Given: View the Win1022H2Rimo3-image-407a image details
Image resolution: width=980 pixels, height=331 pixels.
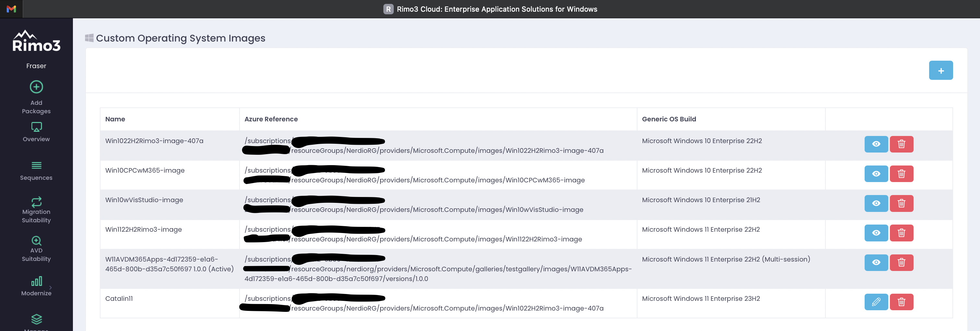Looking at the screenshot, I should pyautogui.click(x=876, y=144).
